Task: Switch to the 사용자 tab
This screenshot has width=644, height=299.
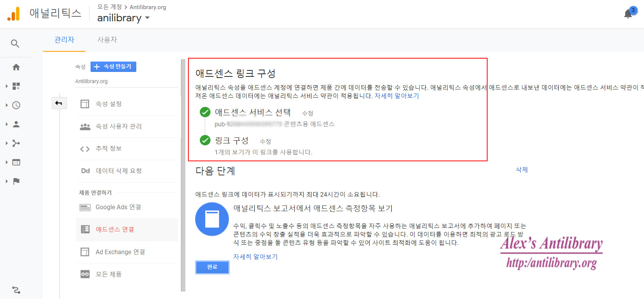Action: point(107,40)
